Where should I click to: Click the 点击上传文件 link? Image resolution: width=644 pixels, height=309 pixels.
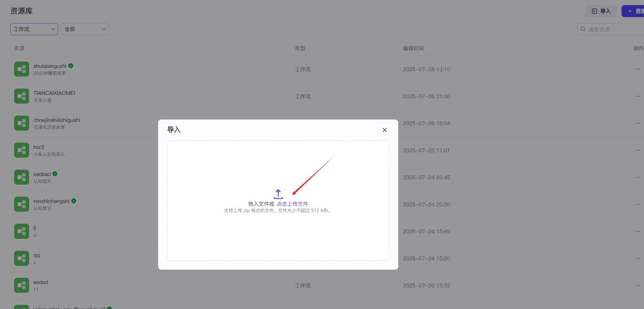(292, 204)
